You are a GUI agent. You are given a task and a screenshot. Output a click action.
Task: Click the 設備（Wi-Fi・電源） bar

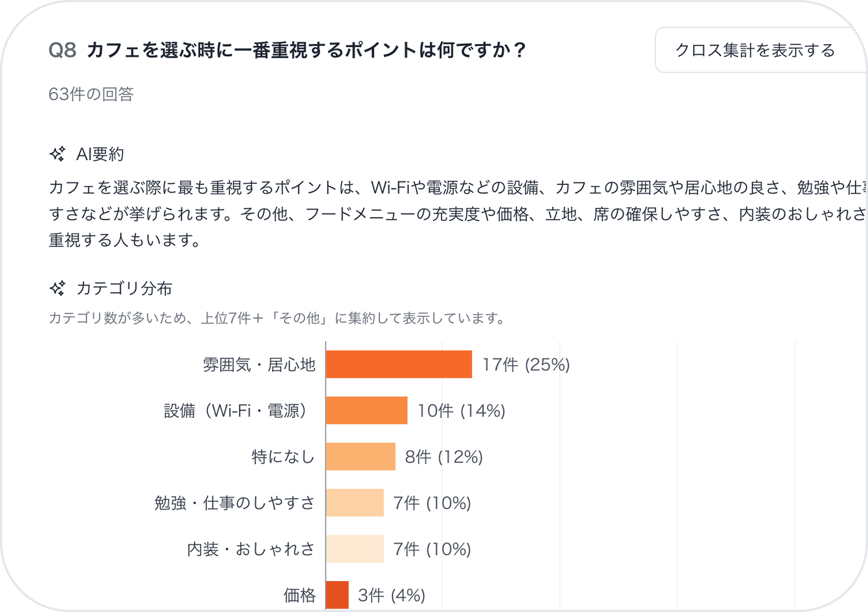click(x=366, y=411)
